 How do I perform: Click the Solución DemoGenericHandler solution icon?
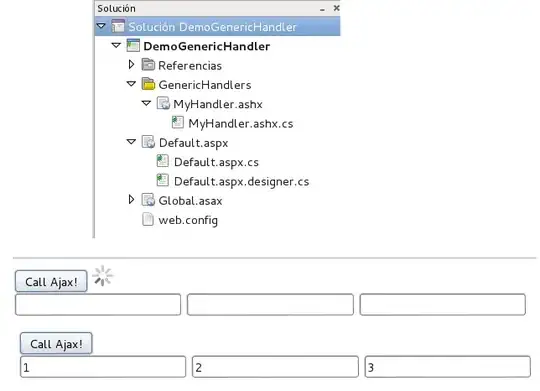coord(118,27)
